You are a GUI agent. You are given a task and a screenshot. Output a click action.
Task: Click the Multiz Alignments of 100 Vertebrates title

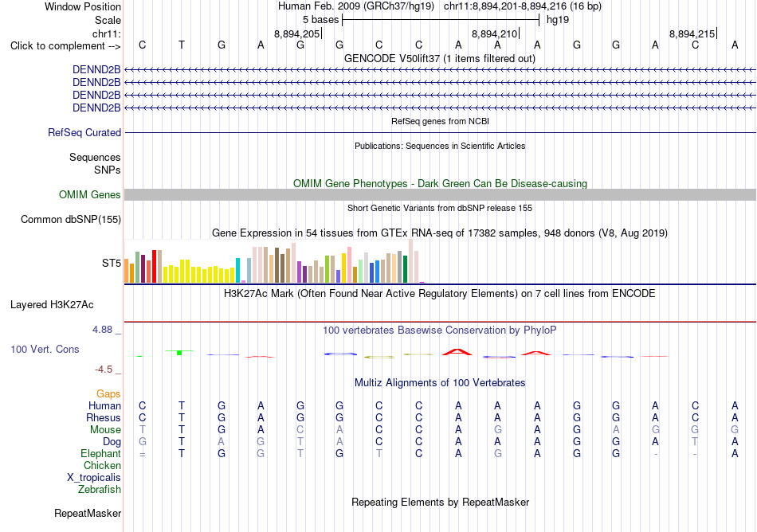tap(440, 383)
